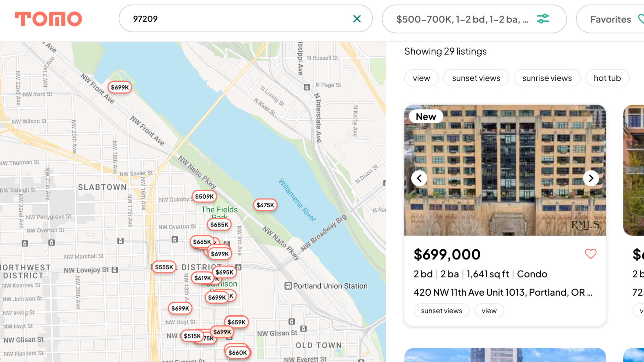Clear the 97209 search with the X

[x=357, y=19]
